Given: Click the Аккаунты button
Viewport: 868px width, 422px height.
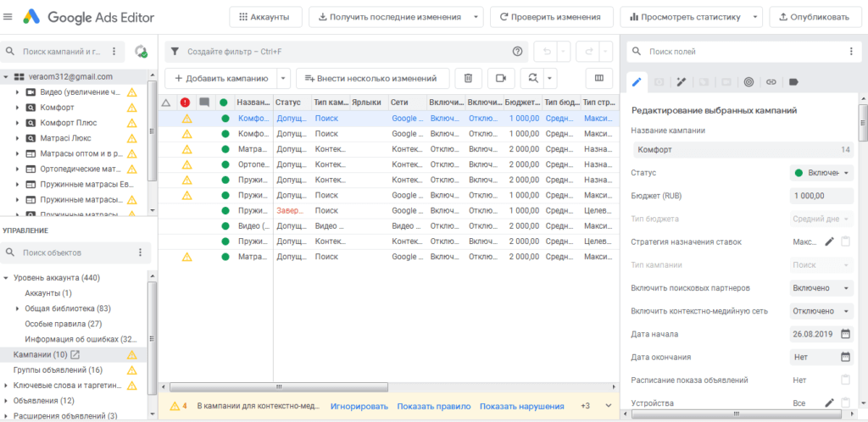Looking at the screenshot, I should coord(264,17).
